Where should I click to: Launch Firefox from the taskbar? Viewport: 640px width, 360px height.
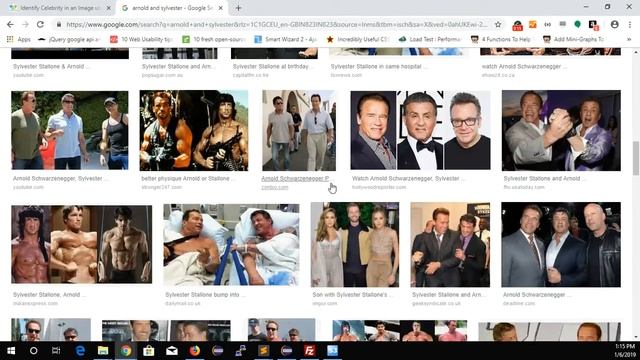pos(195,351)
